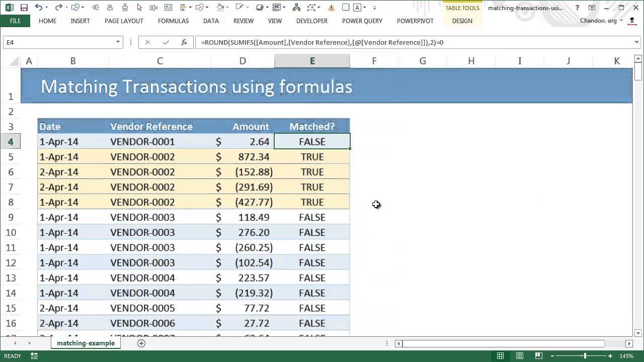This screenshot has width=644, height=362.
Task: Open the POWER QUERY ribbon tab
Action: (x=362, y=21)
